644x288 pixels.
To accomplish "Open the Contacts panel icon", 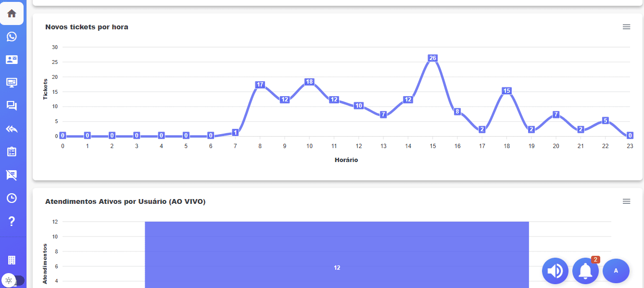I will point(11,59).
